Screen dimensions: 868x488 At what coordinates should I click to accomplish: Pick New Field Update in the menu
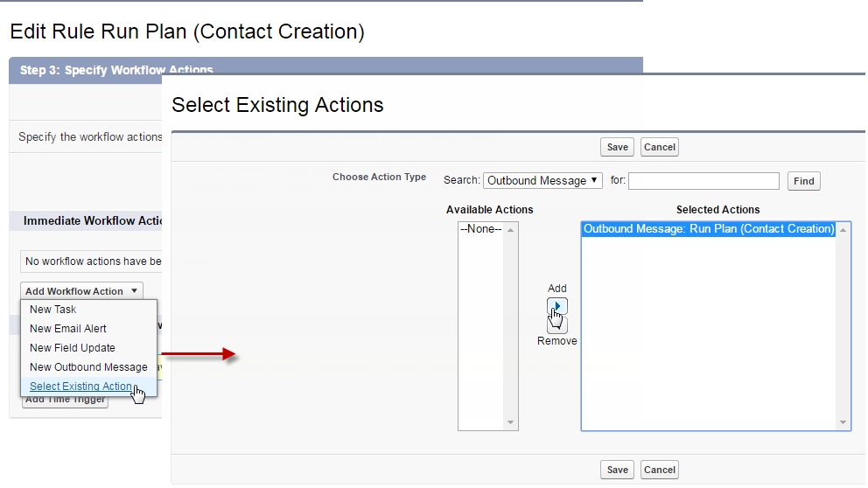point(73,348)
